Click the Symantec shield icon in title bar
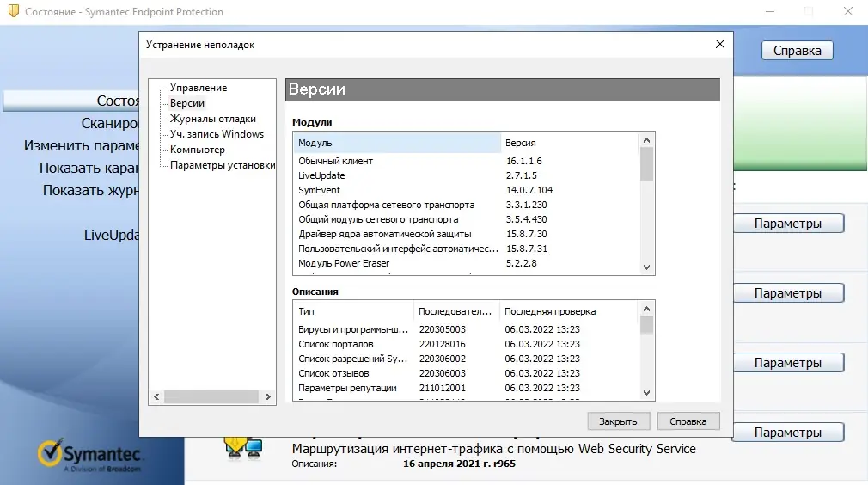 click(13, 11)
